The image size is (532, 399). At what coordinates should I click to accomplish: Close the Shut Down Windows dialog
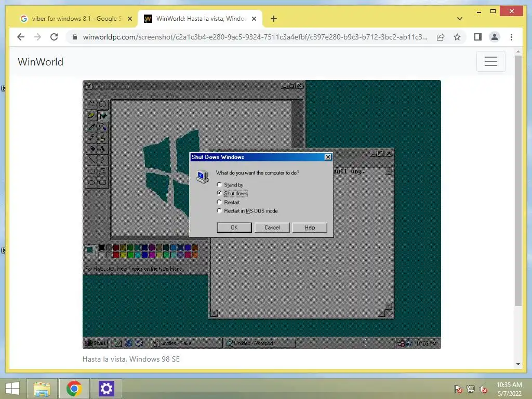point(328,157)
